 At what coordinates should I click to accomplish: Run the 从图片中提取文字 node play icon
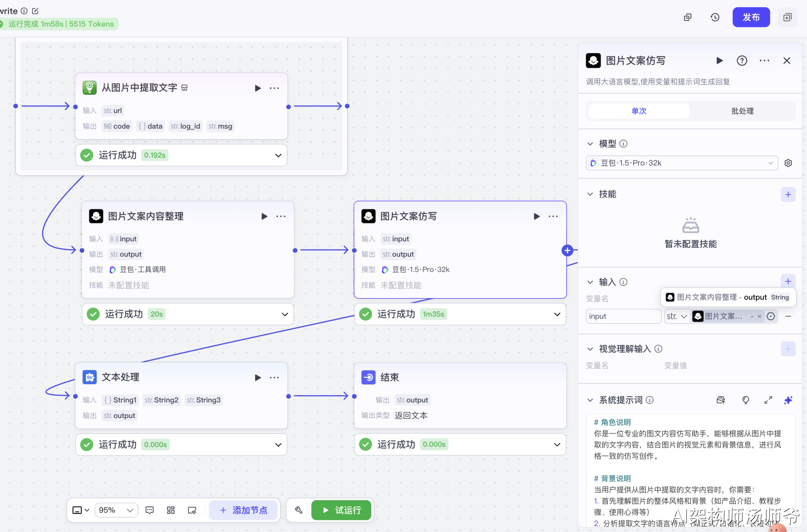pyautogui.click(x=257, y=88)
